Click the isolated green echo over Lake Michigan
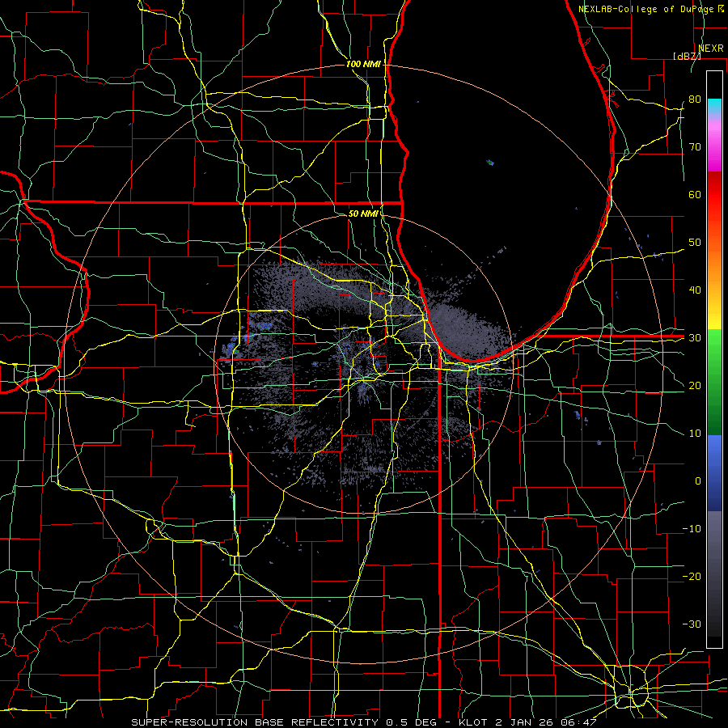Image resolution: width=728 pixels, height=728 pixels. click(x=490, y=163)
